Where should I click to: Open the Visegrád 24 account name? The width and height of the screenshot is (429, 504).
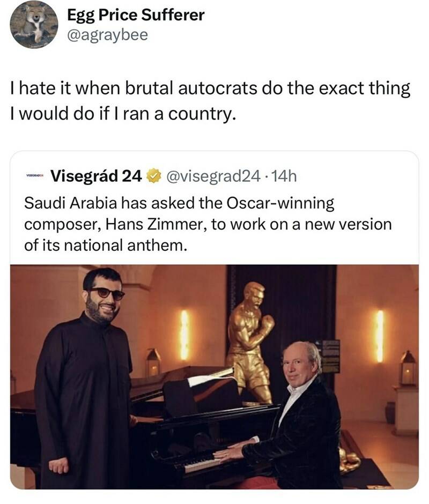96,175
